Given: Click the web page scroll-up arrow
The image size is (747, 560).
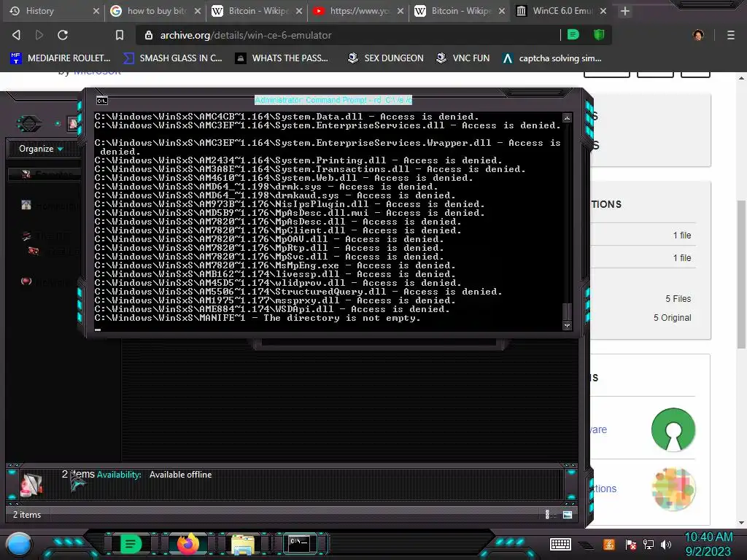Looking at the screenshot, I should pos(742,78).
